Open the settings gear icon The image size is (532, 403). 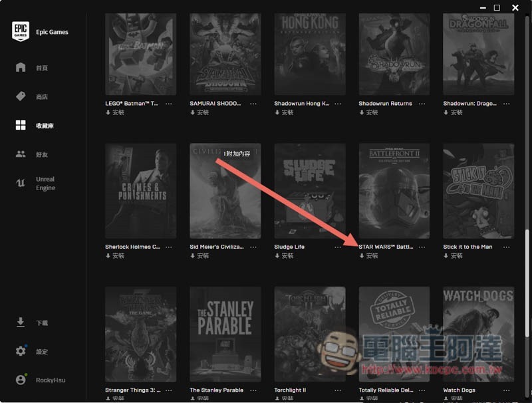point(21,350)
